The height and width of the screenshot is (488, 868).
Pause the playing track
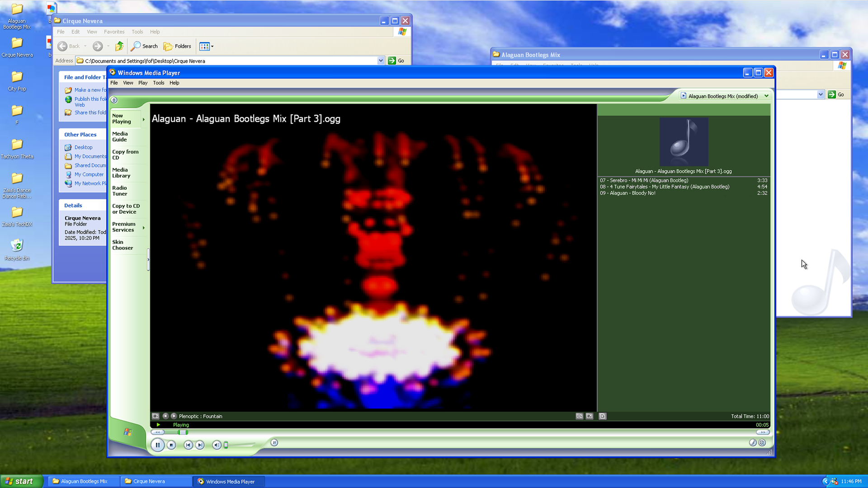click(x=157, y=445)
